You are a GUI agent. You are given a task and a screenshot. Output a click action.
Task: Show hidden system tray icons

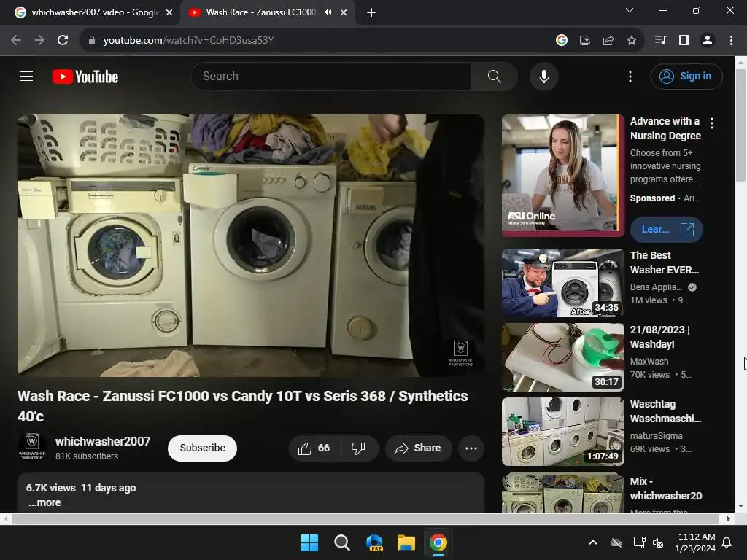click(x=592, y=542)
